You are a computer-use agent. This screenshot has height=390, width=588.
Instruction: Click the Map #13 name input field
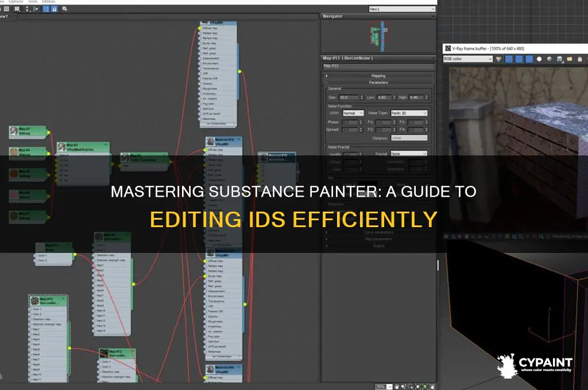click(378, 66)
